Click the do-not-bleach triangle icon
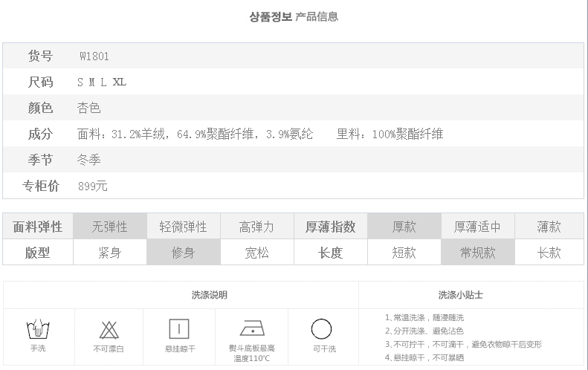Image resolution: width=588 pixels, height=370 pixels. click(109, 330)
